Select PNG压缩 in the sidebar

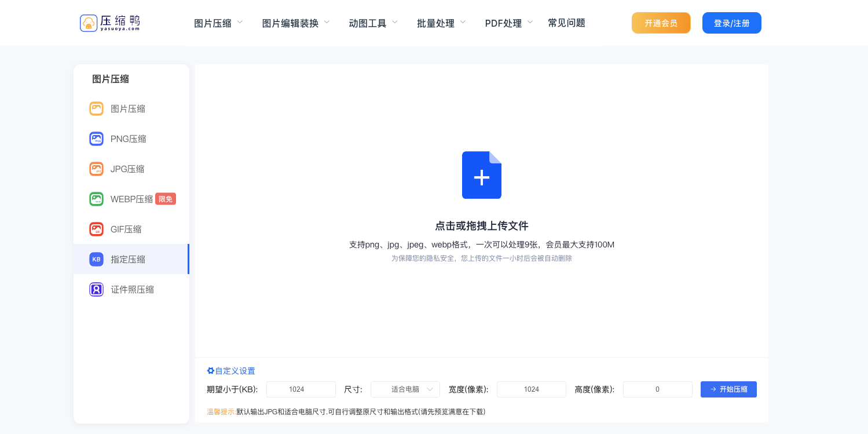click(131, 138)
